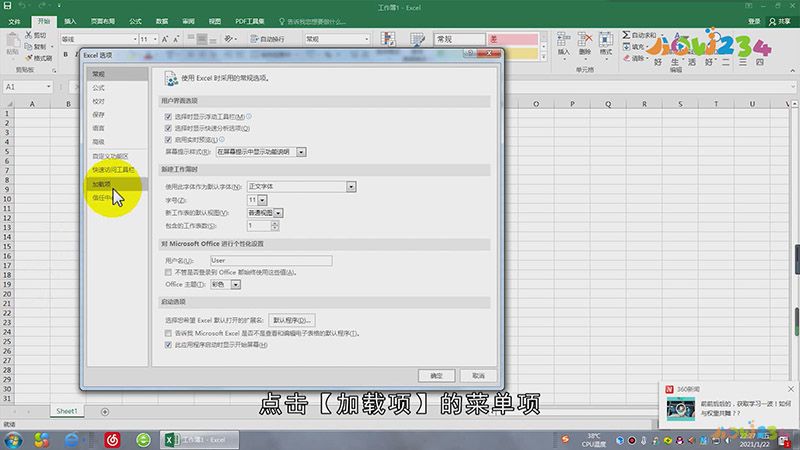Toggle 'tell me if Excel isn't default program' checkbox

[x=168, y=333]
